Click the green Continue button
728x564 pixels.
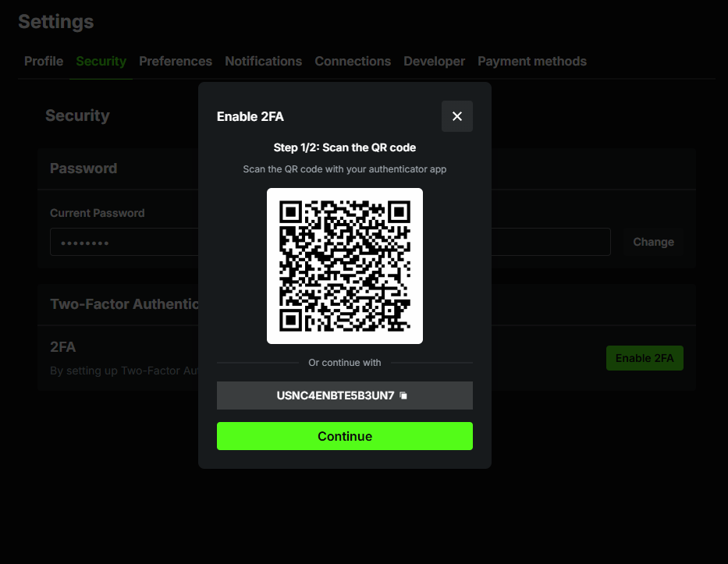click(x=345, y=436)
